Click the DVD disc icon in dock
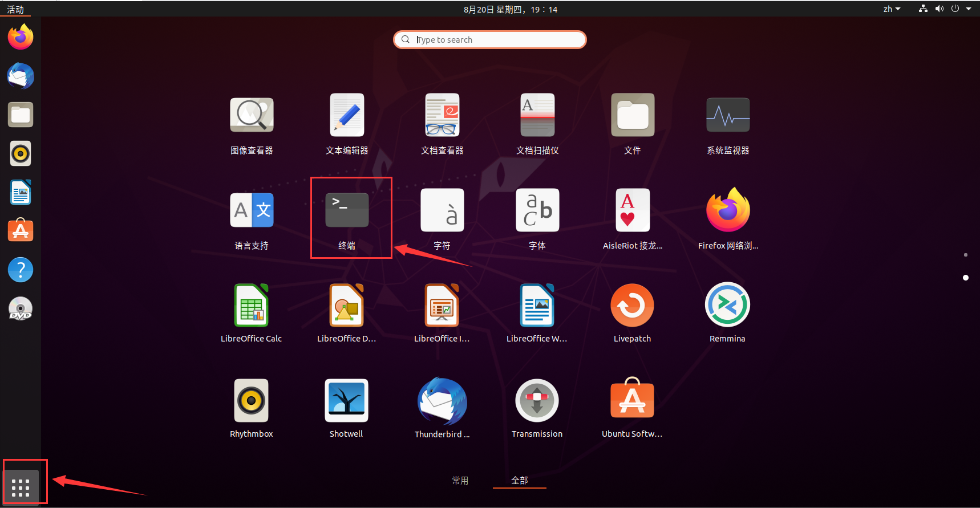This screenshot has height=508, width=980. pyautogui.click(x=21, y=308)
